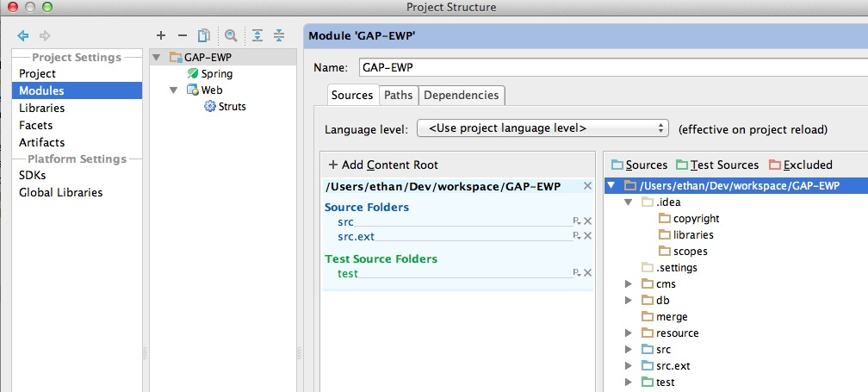Open Facets settings
Viewport: 868px width, 392px height.
[x=35, y=125]
